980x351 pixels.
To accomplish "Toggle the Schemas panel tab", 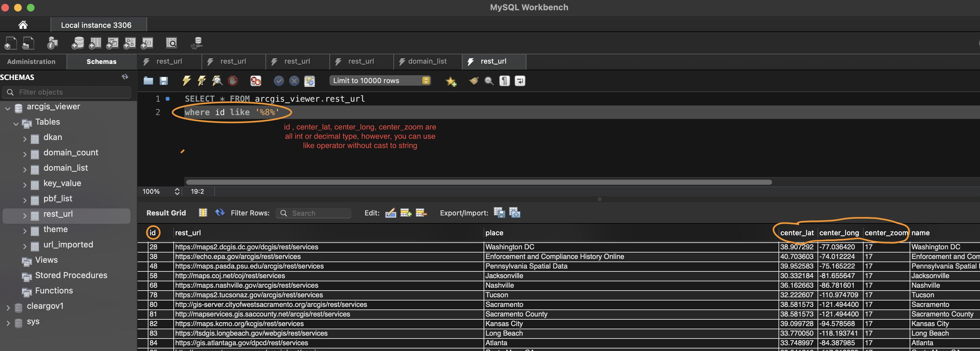I will 101,62.
